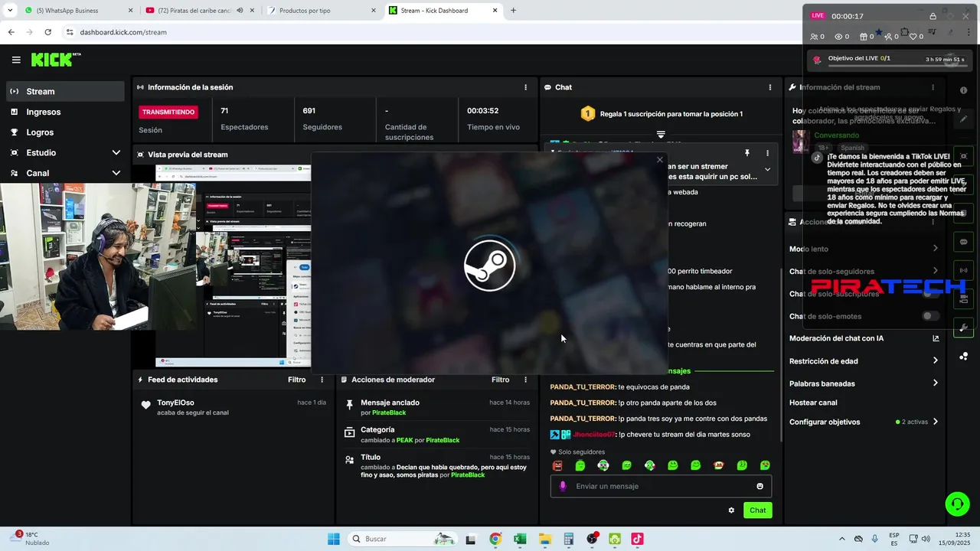980x551 pixels.
Task: Open emoji picker in chat box
Action: tap(759, 486)
